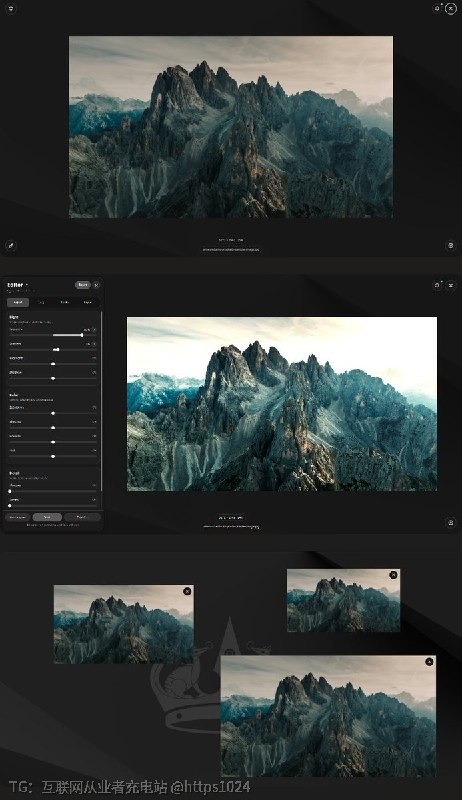
Task: Click the Reset button in the editor panel header
Action: click(83, 285)
